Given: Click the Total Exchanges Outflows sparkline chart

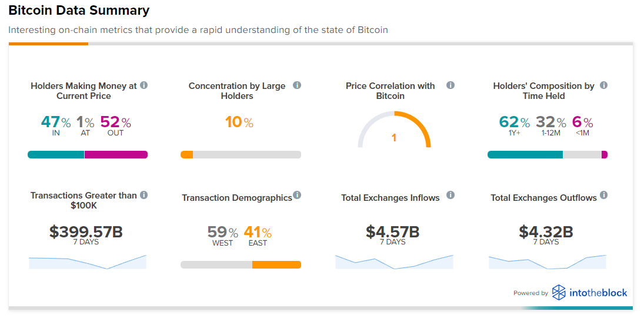Looking at the screenshot, I should click(x=547, y=263).
